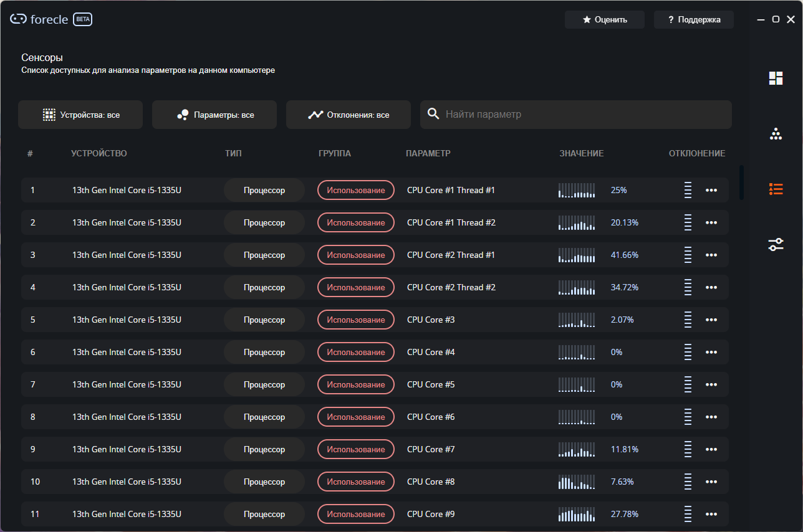Click the forecle logo icon
This screenshot has height=532, width=803.
pos(18,19)
